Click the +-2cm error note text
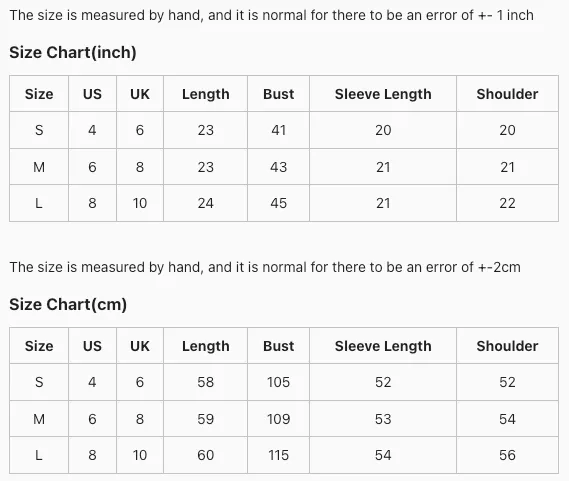Viewport: 569px width, 481px height. pos(499,267)
